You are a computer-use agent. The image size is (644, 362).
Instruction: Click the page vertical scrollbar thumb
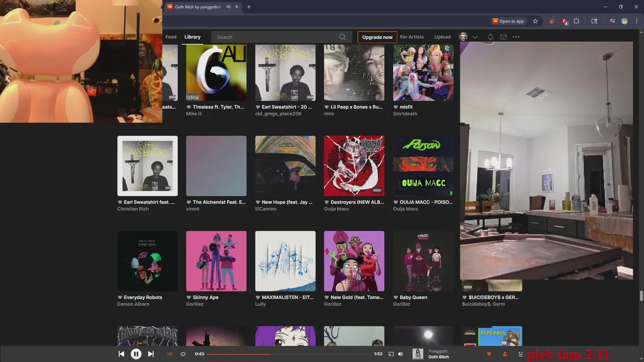(641, 296)
